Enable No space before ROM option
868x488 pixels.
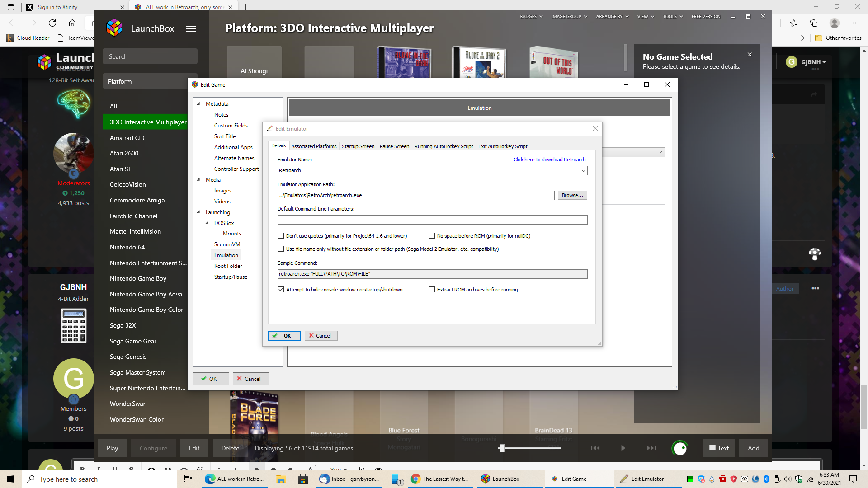point(432,236)
